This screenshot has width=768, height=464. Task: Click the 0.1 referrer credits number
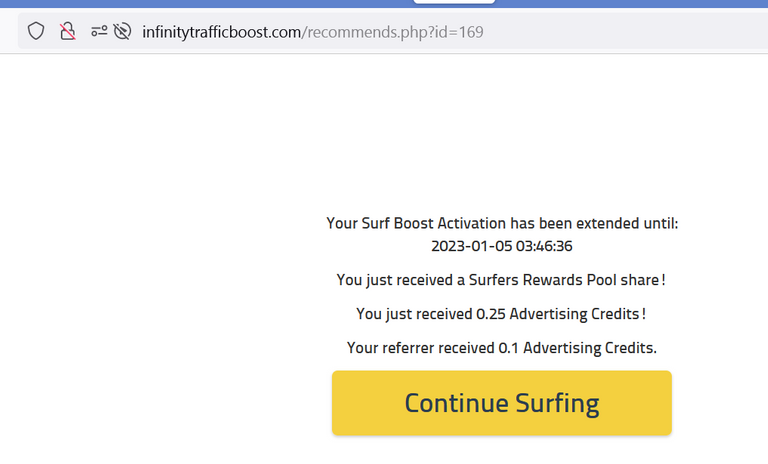[508, 347]
